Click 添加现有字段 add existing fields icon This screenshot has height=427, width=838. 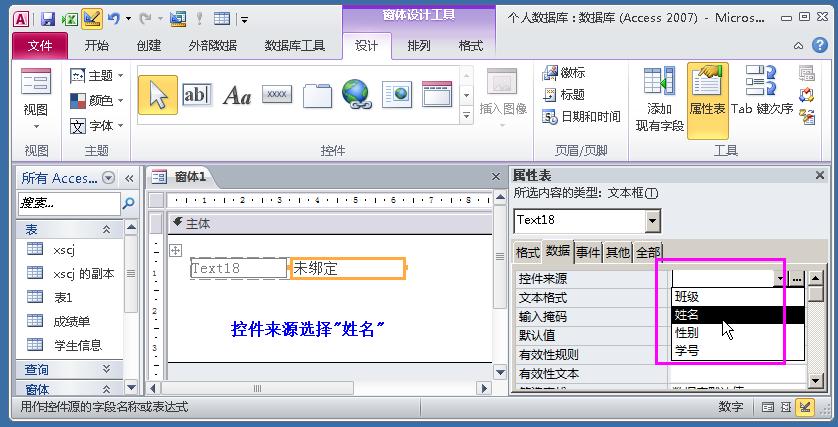click(x=659, y=100)
